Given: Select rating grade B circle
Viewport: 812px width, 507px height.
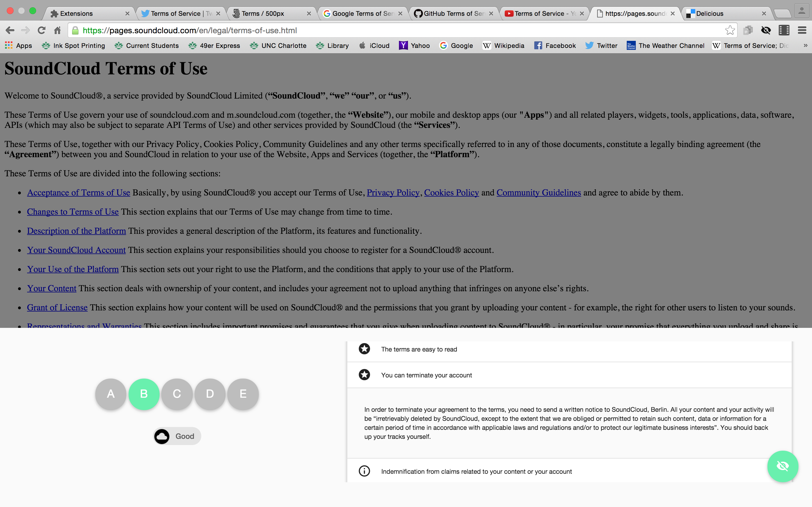Looking at the screenshot, I should (144, 394).
